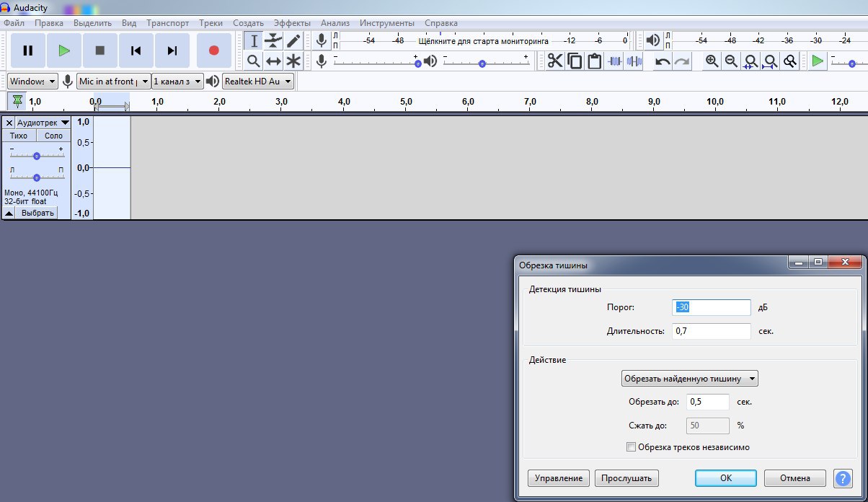
Task: Click the recording meter microphone icon
Action: pos(322,40)
